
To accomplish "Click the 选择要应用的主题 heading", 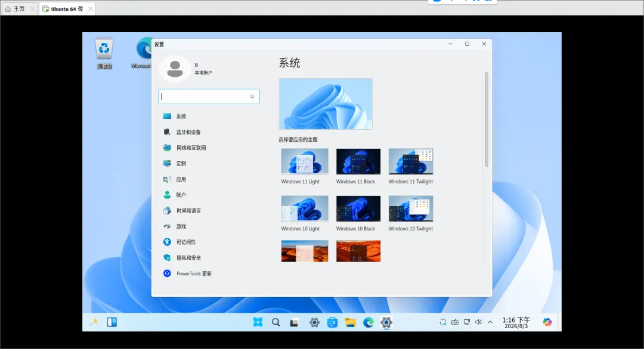I will 298,139.
